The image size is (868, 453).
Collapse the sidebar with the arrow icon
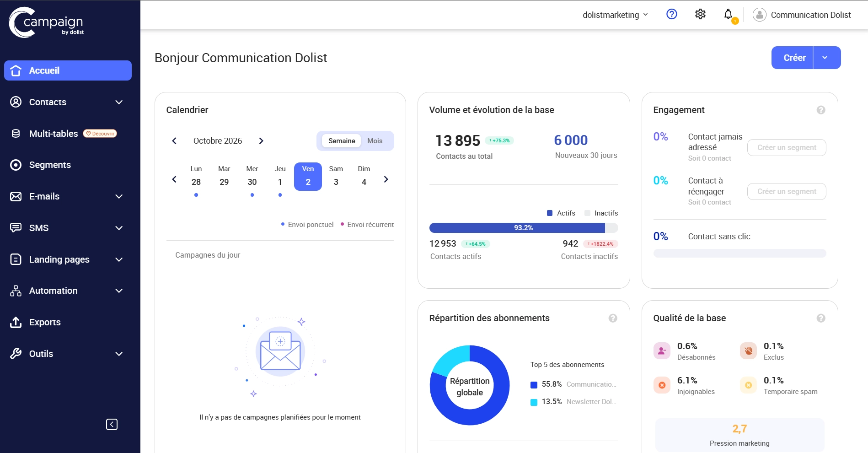[112, 424]
